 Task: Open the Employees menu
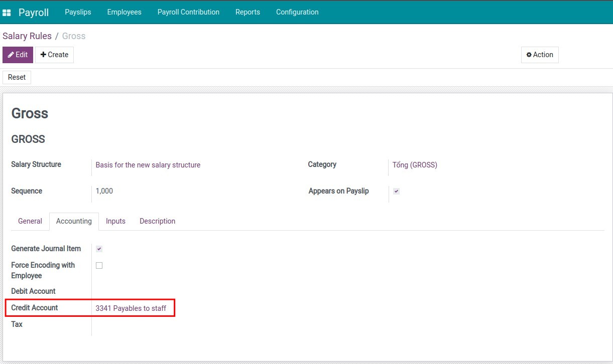(x=124, y=12)
